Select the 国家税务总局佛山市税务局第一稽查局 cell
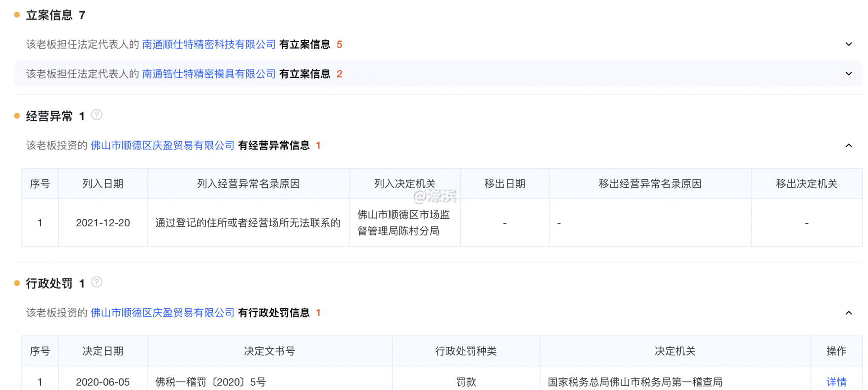The height and width of the screenshot is (390, 868). pyautogui.click(x=635, y=382)
